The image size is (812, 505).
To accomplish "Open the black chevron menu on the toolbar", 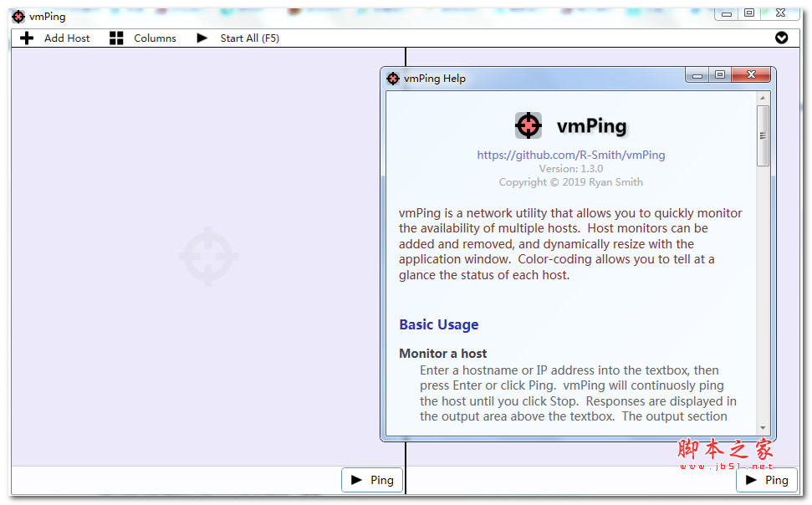I will [782, 38].
